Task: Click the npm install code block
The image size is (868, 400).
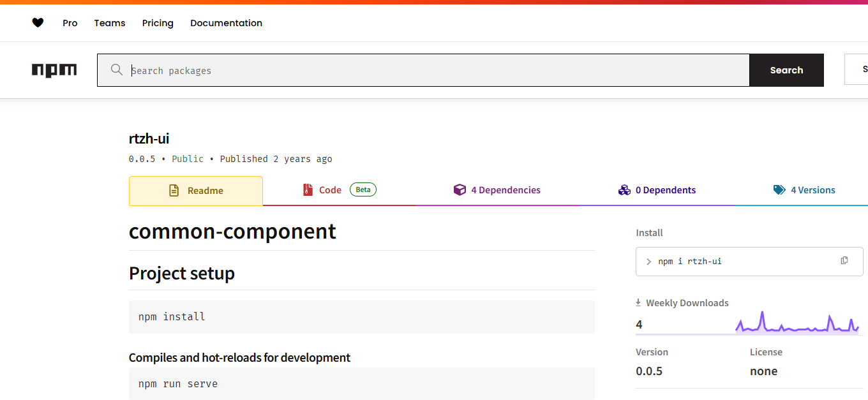Action: coord(362,316)
